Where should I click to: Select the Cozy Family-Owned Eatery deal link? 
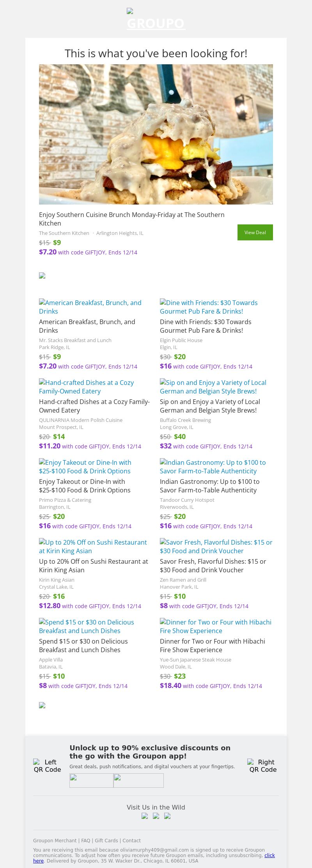pyautogui.click(x=86, y=387)
